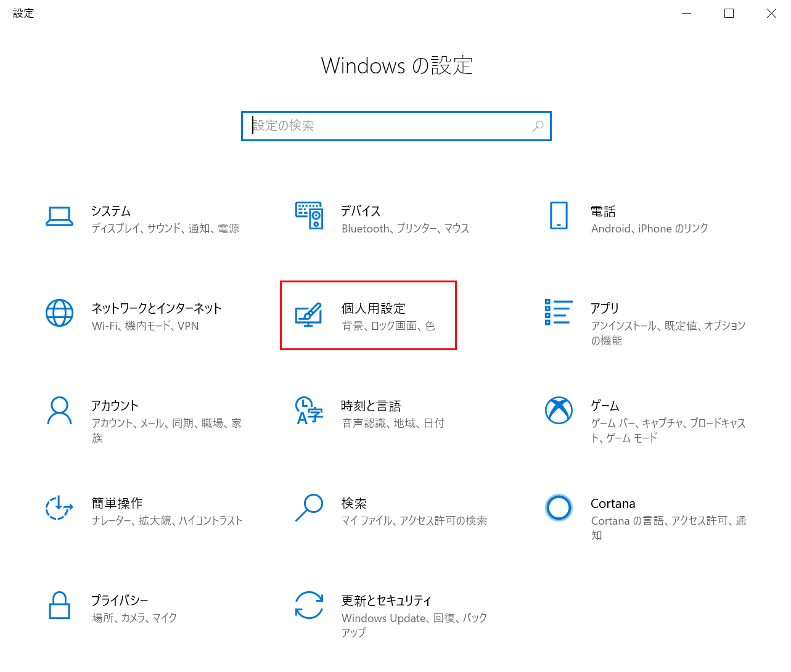Image resolution: width=791 pixels, height=672 pixels.
Task: Select the ゲーム heading
Action: 605,405
